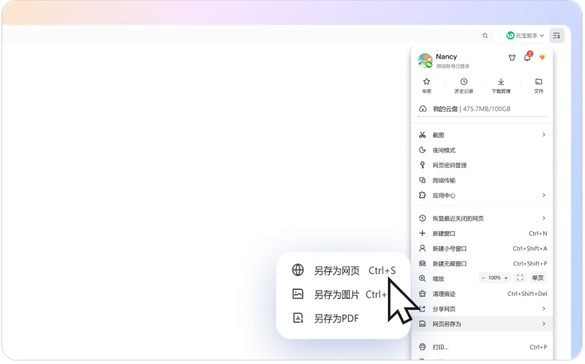Expand the 分享网页 share page submenu
Viewport: 585px width, 364px height.
pyautogui.click(x=482, y=309)
